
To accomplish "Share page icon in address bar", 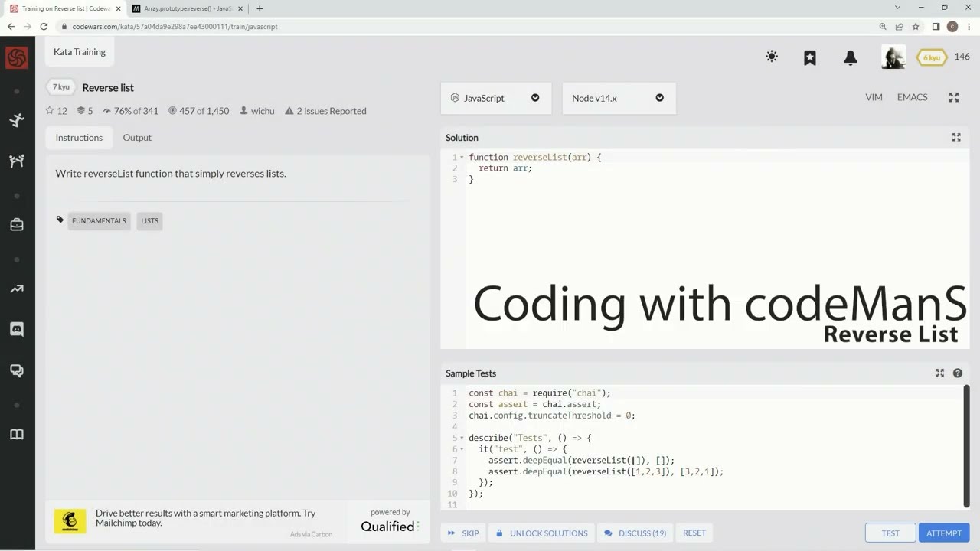I will click(899, 26).
